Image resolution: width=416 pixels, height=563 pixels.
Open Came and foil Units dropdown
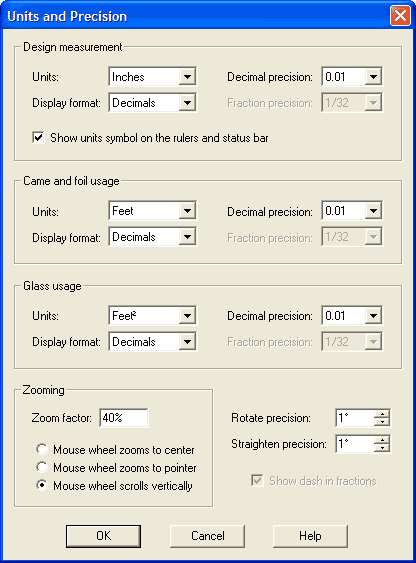153,210
